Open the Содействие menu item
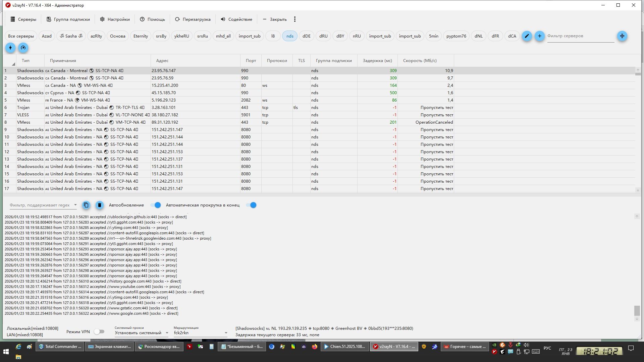The width and height of the screenshot is (644, 362). (236, 19)
